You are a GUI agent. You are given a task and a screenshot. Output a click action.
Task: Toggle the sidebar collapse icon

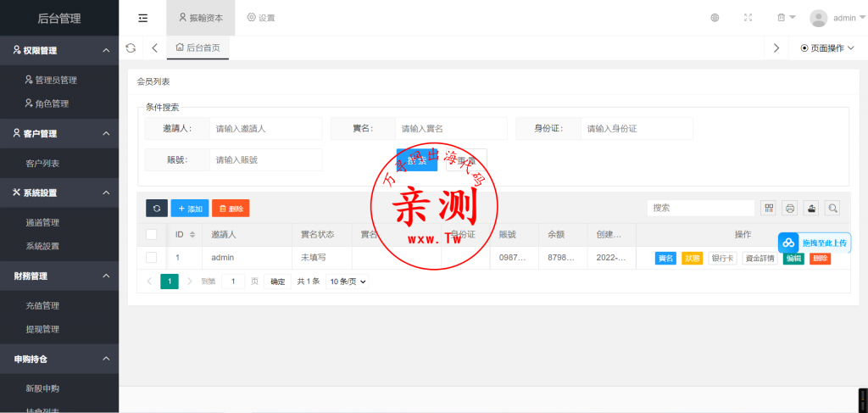pyautogui.click(x=142, y=18)
